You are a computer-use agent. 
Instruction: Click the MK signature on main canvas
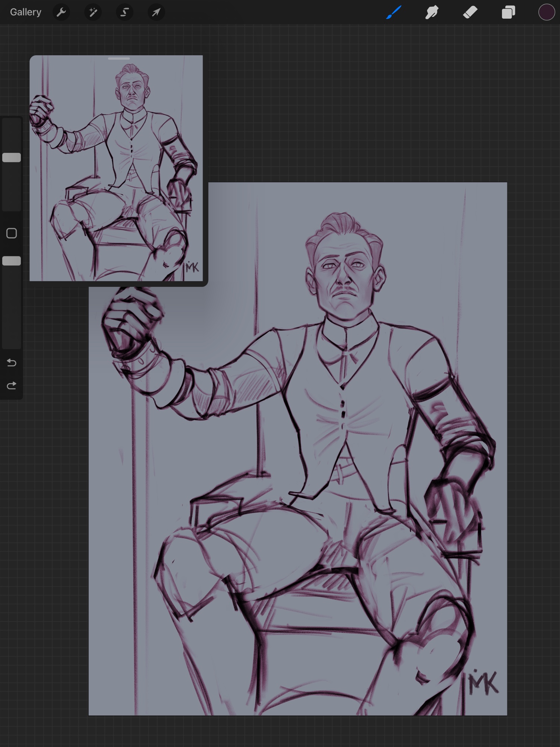point(483,683)
